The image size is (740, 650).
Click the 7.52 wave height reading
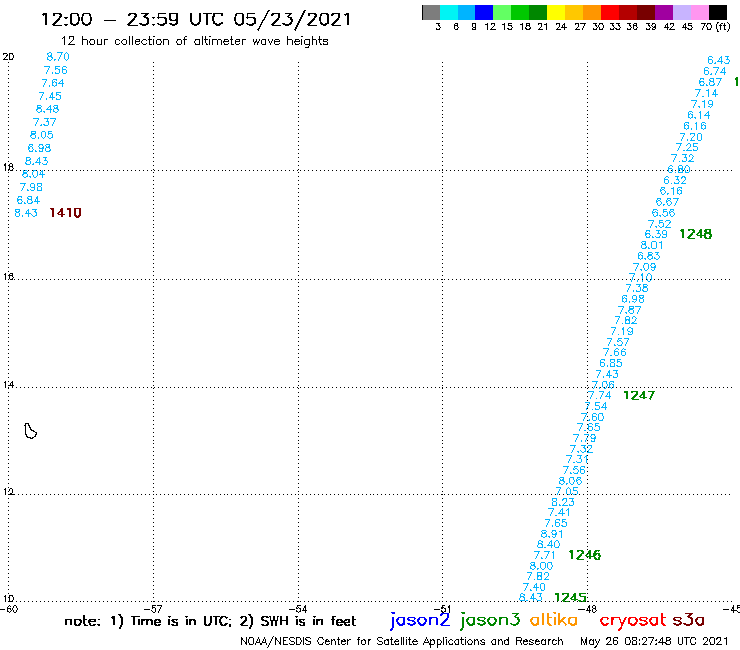(x=660, y=224)
